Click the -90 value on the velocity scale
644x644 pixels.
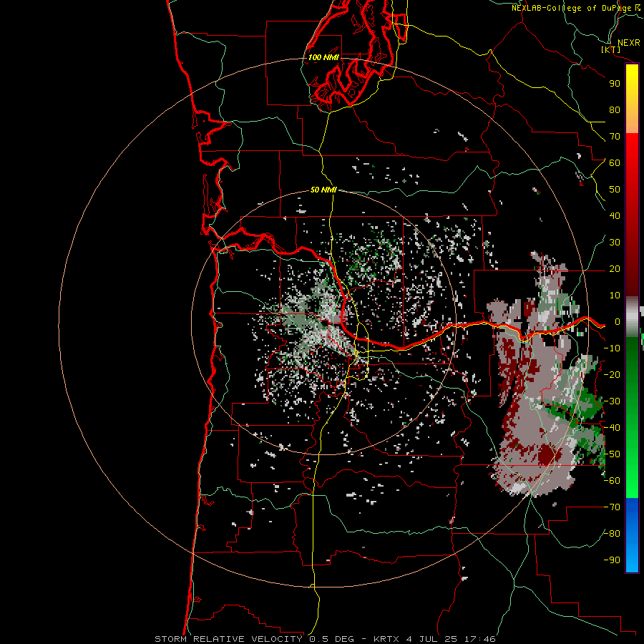point(612,560)
